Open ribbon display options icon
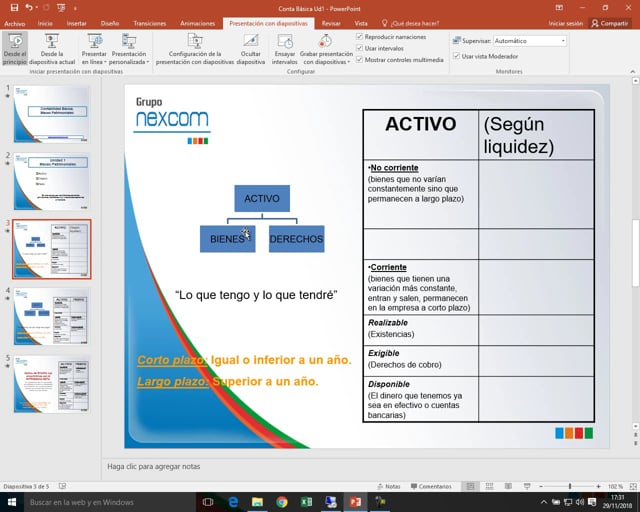640x512 pixels. (559, 8)
